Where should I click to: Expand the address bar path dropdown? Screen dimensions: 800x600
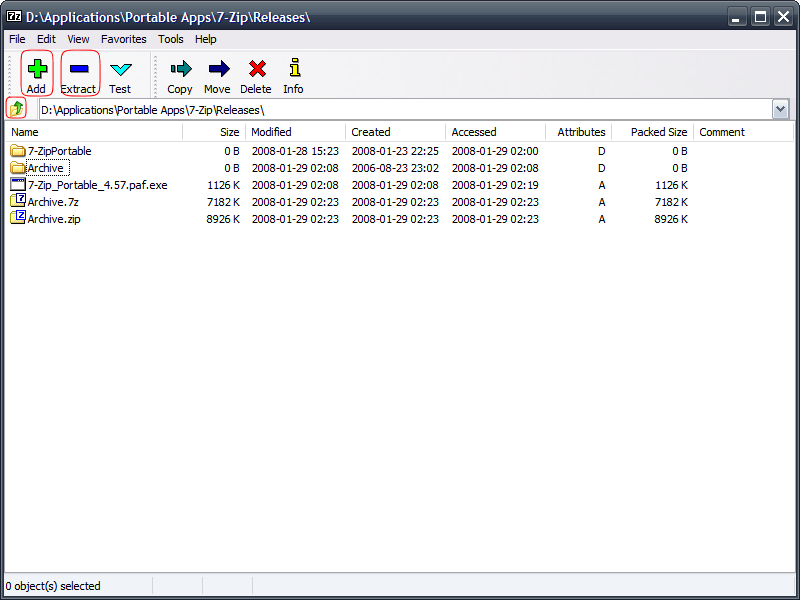tap(780, 110)
